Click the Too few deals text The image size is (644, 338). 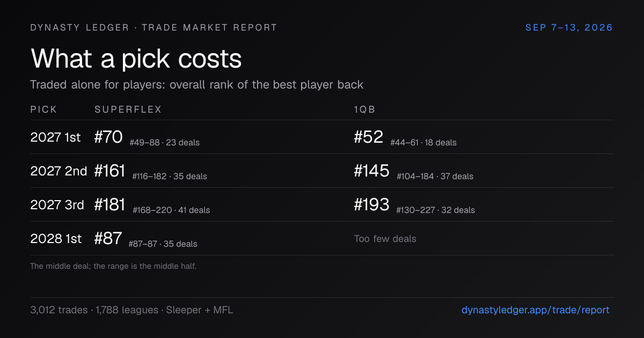[385, 239]
